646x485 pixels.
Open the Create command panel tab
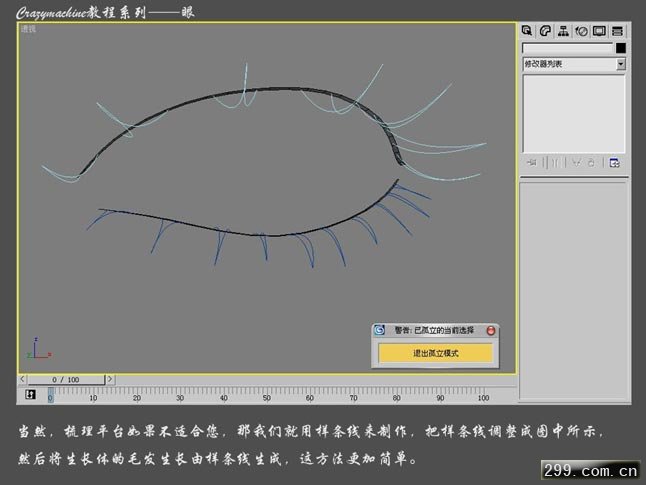tap(527, 31)
